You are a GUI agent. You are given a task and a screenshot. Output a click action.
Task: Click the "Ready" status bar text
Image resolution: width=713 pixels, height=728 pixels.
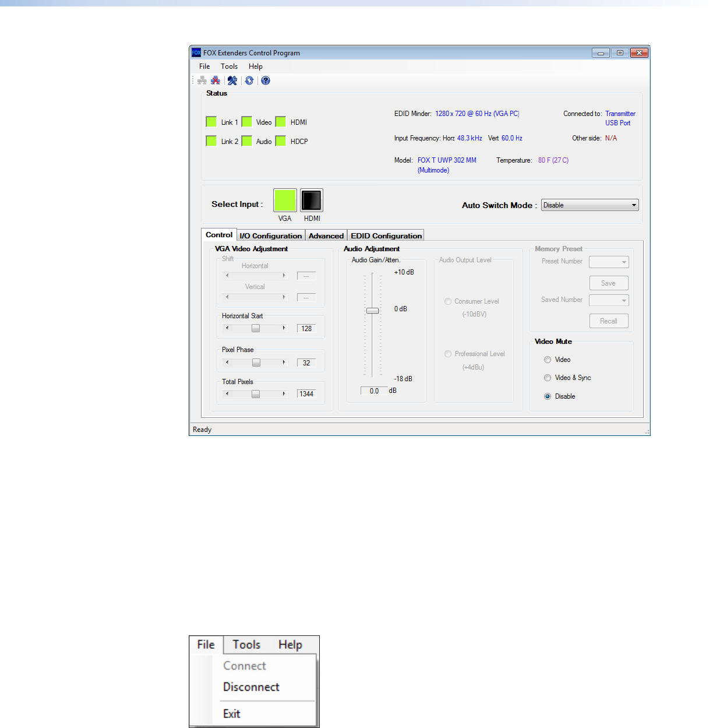tap(202, 430)
